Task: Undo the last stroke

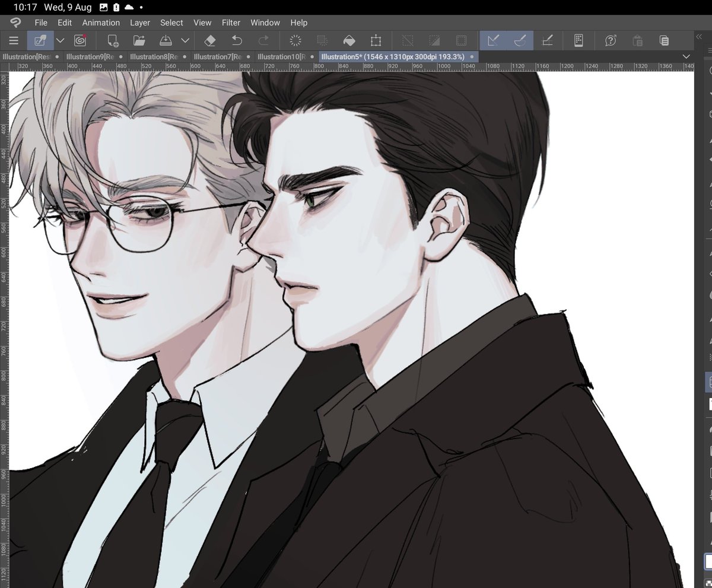Action: (237, 40)
